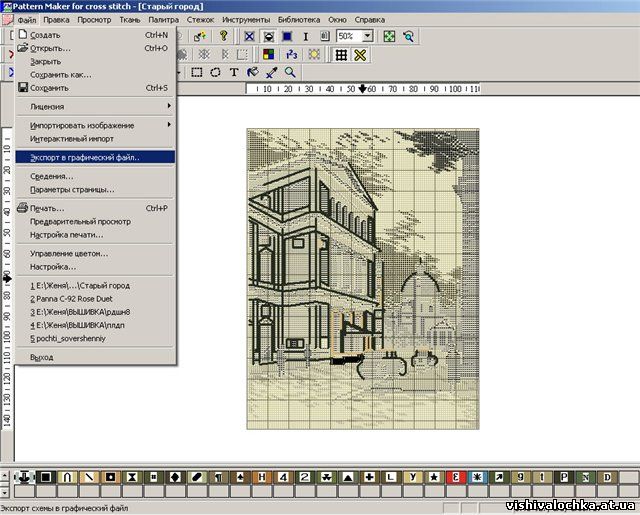Click the dashed rectangle crop icon
The image size is (640, 515).
click(242, 55)
